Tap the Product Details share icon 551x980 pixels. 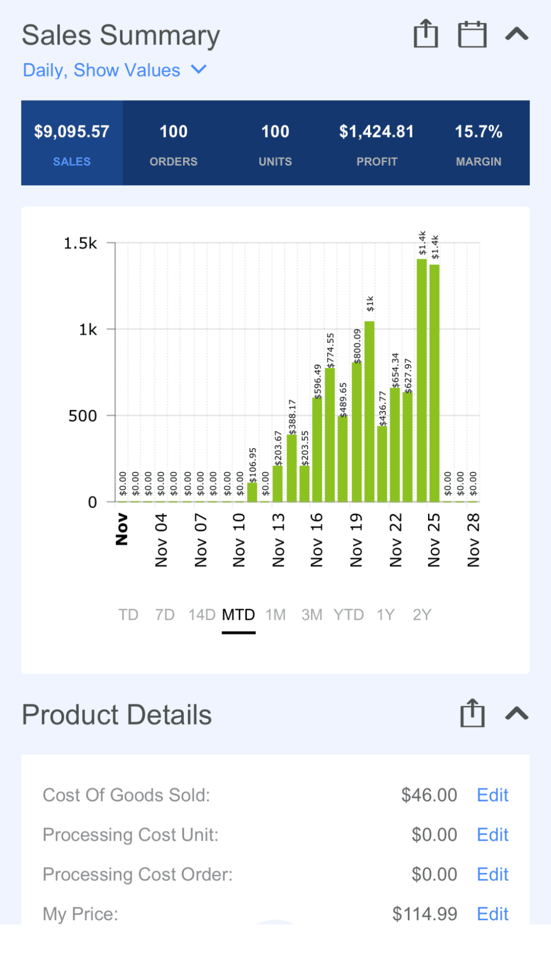click(472, 714)
